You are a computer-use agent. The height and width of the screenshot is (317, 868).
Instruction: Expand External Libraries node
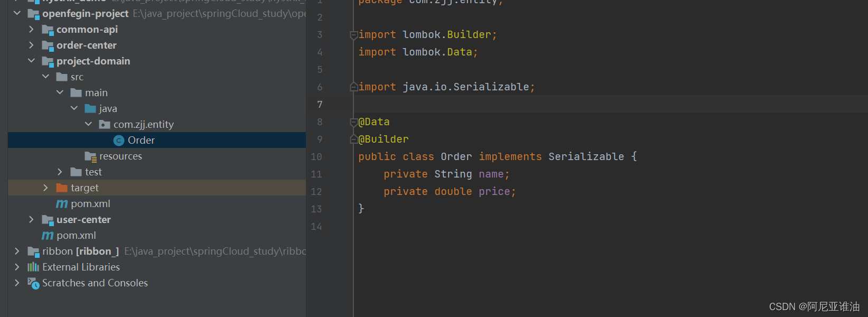tap(17, 267)
